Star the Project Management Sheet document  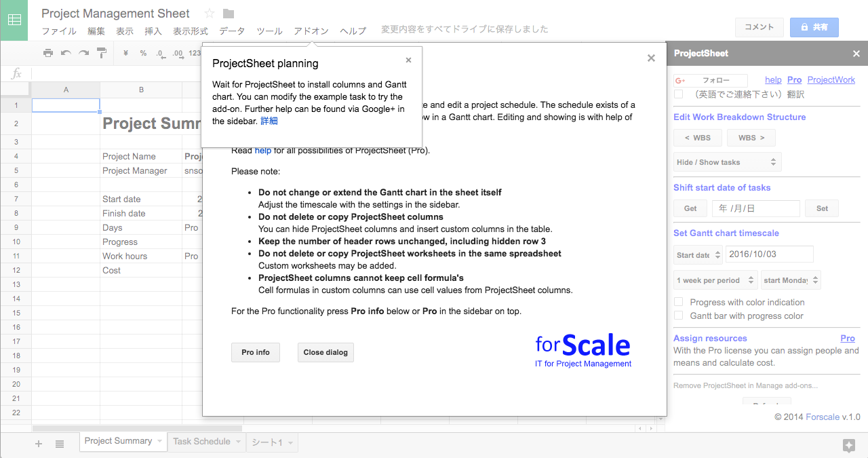pos(210,14)
